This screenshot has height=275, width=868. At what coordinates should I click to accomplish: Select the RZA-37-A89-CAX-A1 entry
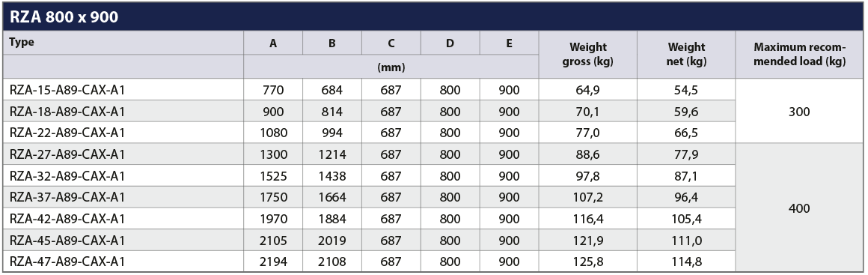click(67, 197)
